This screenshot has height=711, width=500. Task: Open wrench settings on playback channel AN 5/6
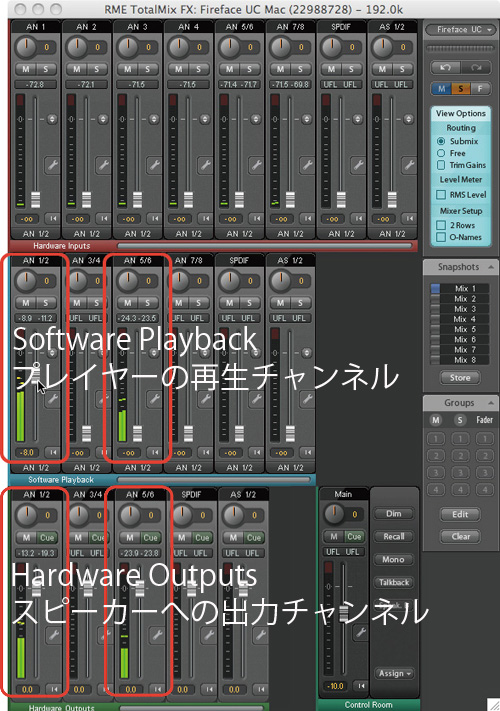155,399
